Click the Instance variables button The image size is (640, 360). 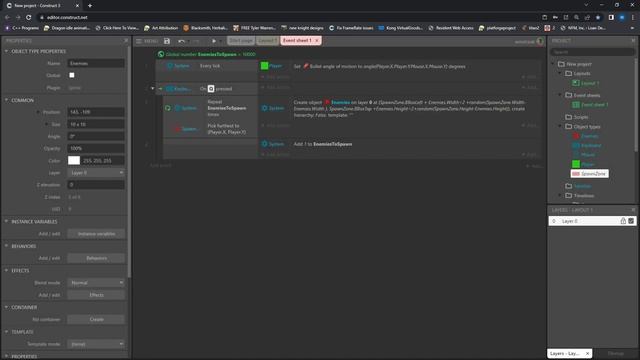point(96,233)
